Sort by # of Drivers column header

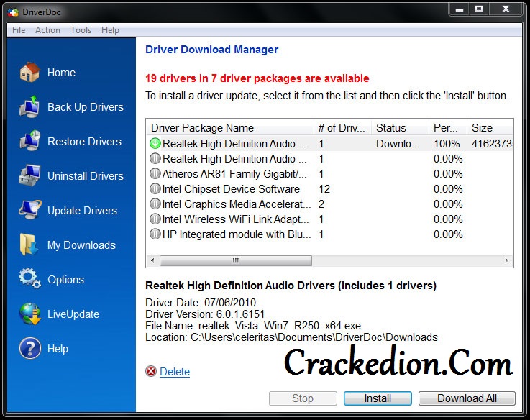click(343, 128)
